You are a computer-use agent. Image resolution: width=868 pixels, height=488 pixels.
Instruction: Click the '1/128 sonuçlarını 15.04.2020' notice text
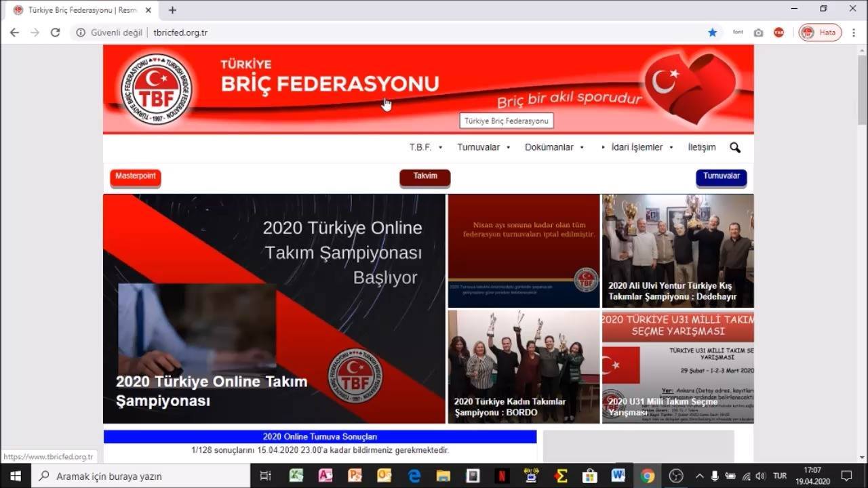click(320, 450)
